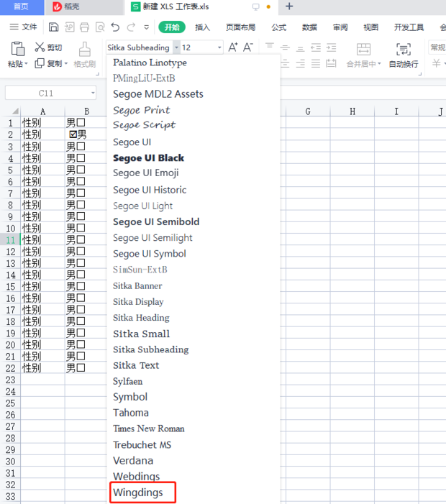
Task: Click the export to PDF toolbar icon
Action: (69, 27)
